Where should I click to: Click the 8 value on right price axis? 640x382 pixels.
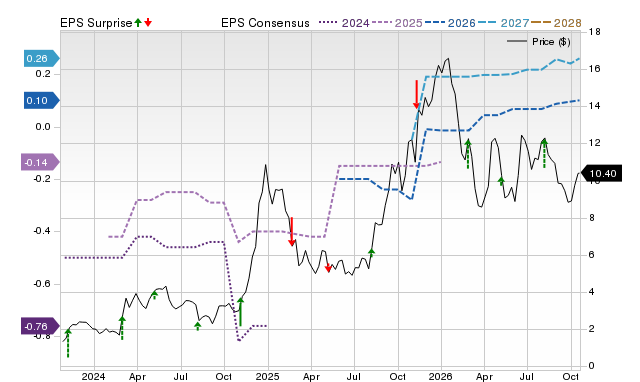[592, 218]
